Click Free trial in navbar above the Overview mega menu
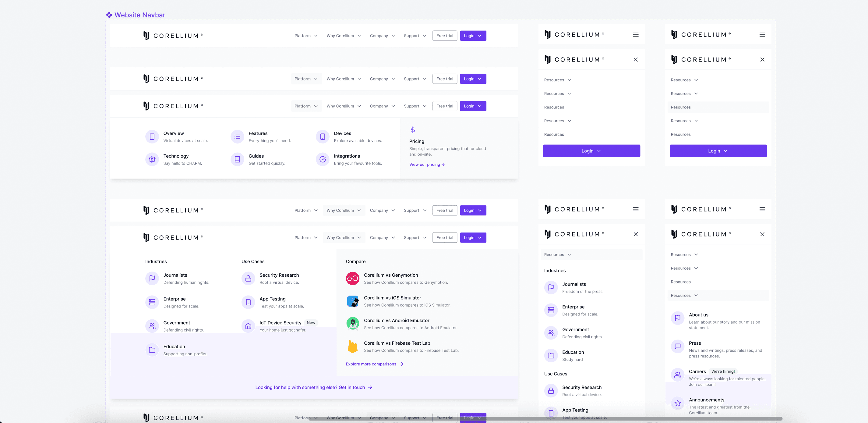868x423 pixels. pos(445,106)
